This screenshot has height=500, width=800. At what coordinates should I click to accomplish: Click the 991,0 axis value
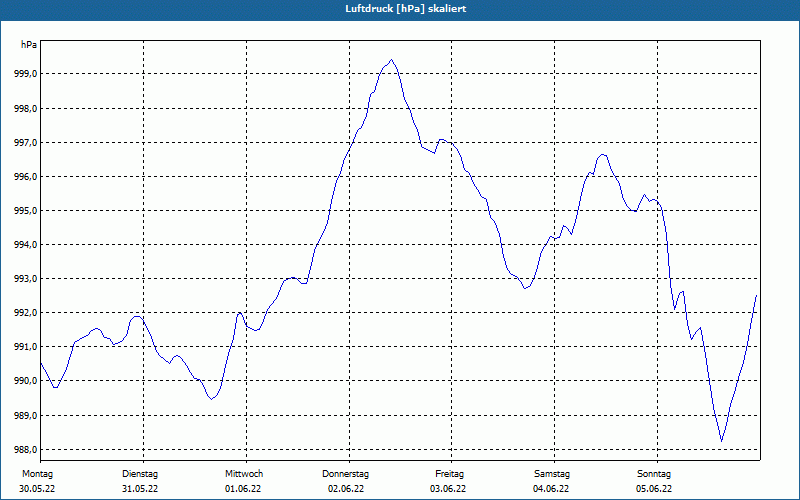(x=26, y=347)
